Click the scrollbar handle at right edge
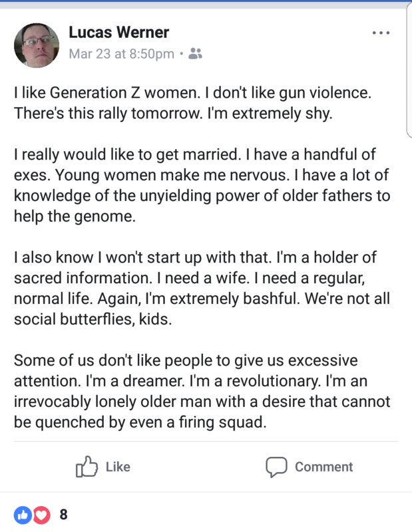This screenshot has height=532, width=412. (409, 70)
